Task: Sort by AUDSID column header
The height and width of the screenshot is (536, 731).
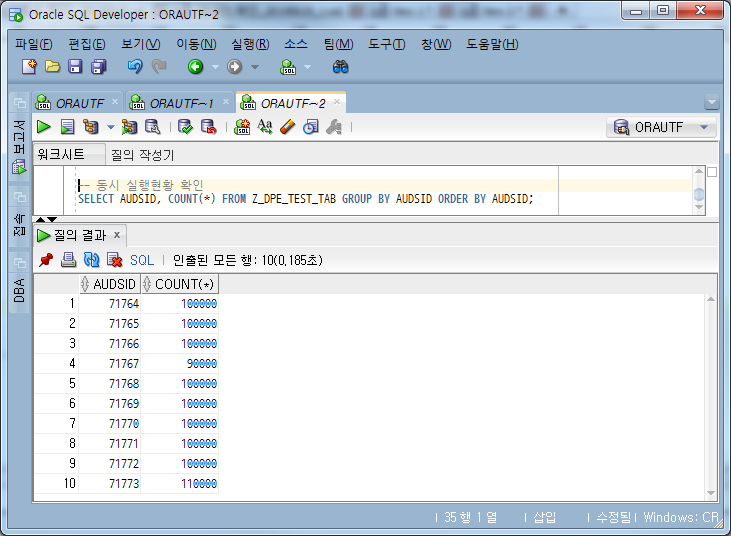Action: (x=110, y=284)
